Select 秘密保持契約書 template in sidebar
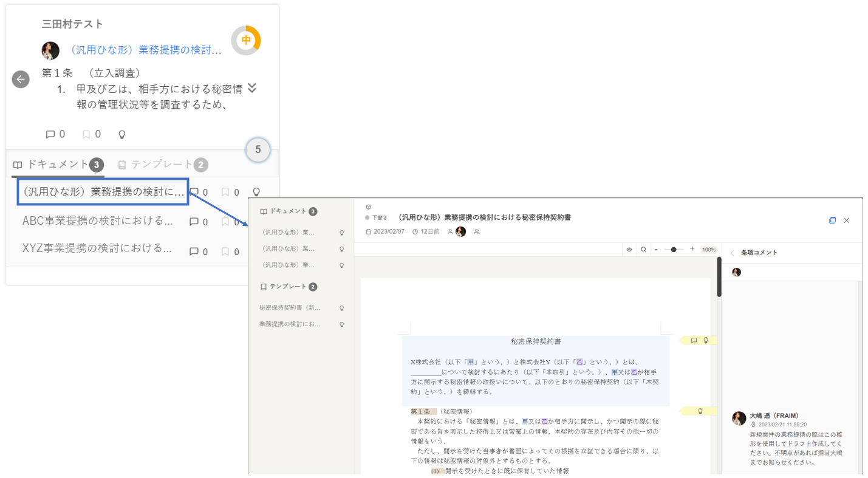The height and width of the screenshot is (478, 868). tap(290, 308)
